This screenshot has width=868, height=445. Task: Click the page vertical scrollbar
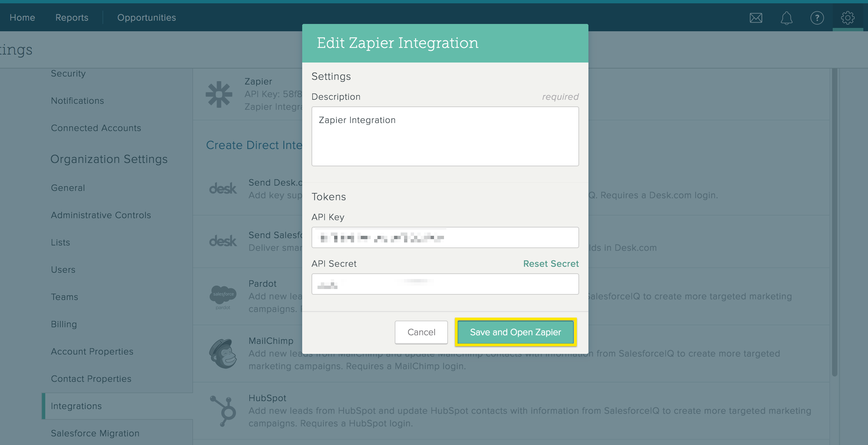[834, 222]
